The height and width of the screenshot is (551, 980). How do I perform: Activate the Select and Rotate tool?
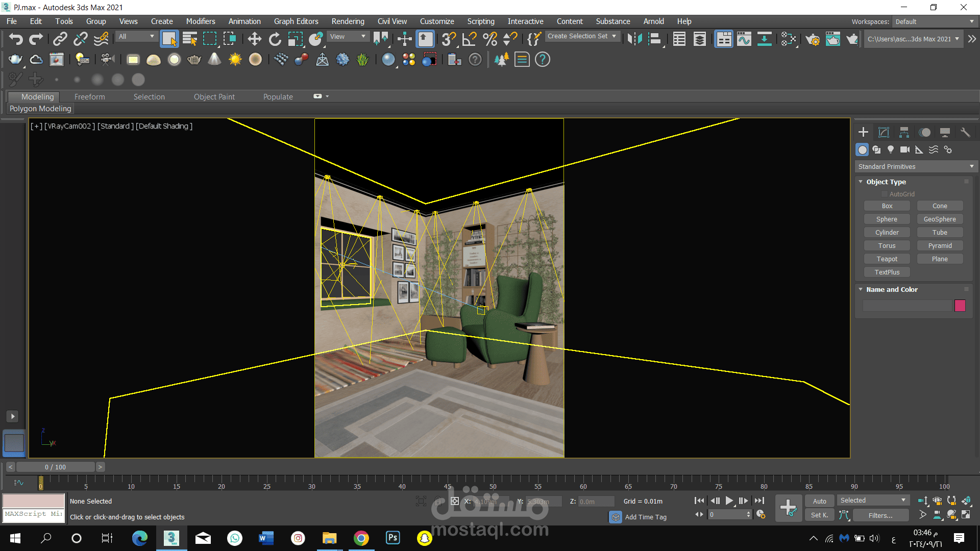(275, 39)
